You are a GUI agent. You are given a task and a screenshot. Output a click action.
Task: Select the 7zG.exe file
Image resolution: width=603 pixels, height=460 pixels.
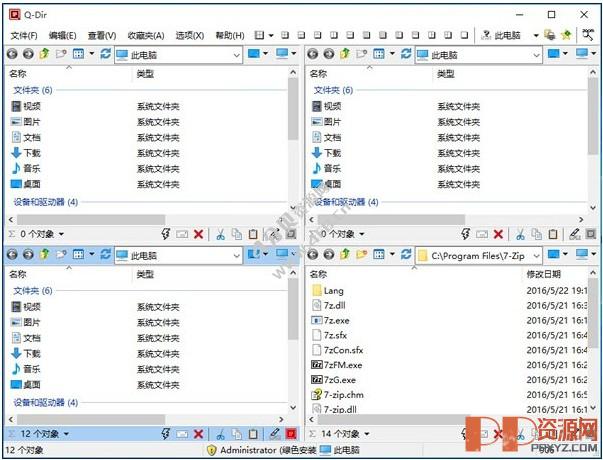coord(333,380)
